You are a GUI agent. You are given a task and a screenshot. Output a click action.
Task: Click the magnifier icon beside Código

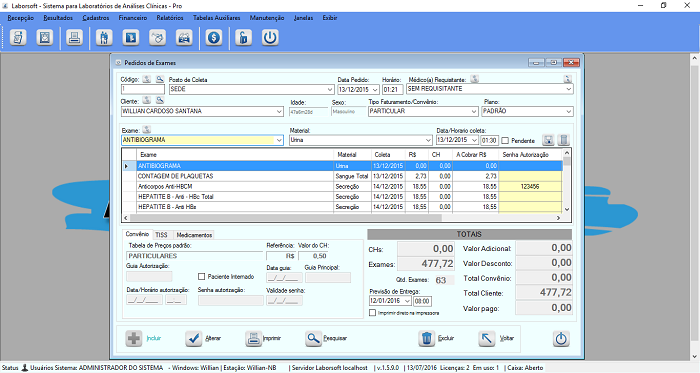[160, 79]
